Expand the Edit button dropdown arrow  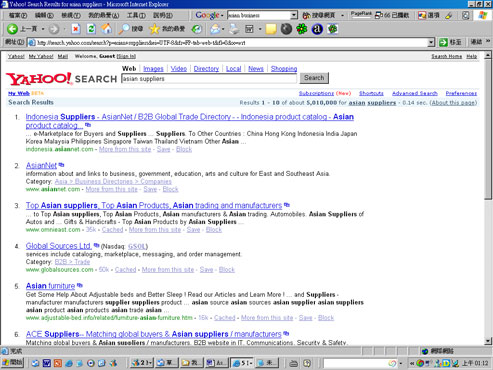260,29
